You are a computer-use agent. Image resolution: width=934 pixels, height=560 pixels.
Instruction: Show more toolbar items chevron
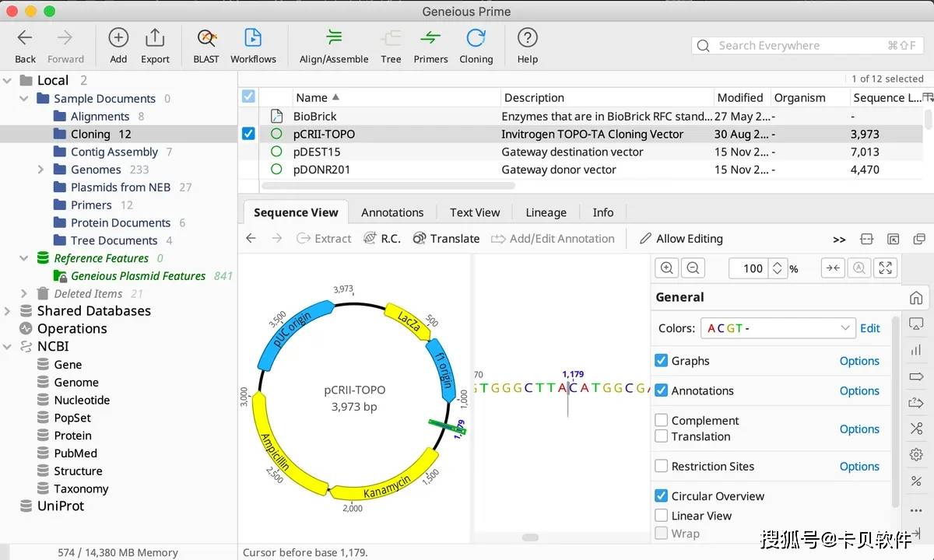tap(839, 239)
